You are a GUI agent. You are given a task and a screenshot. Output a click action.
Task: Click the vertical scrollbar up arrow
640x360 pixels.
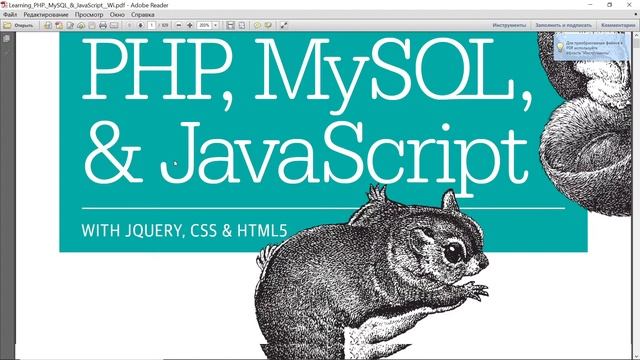click(636, 35)
